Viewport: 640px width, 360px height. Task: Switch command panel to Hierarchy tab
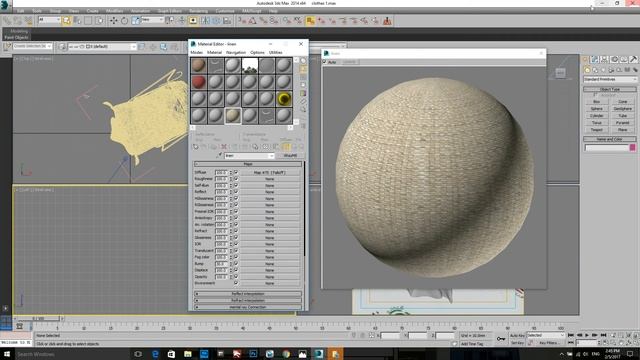604,60
